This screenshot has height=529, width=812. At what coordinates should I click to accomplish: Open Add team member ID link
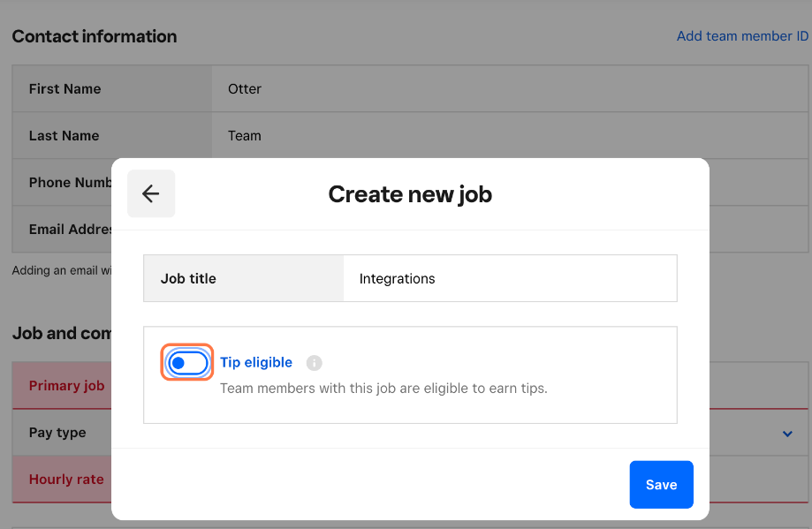pyautogui.click(x=742, y=35)
